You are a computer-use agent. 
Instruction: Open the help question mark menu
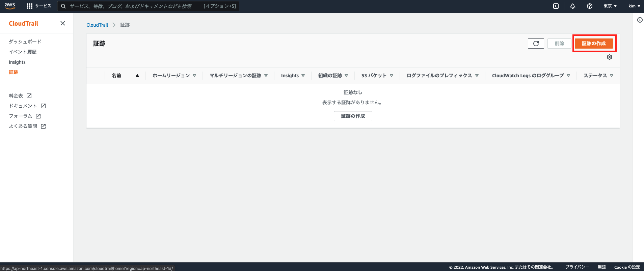pos(590,6)
